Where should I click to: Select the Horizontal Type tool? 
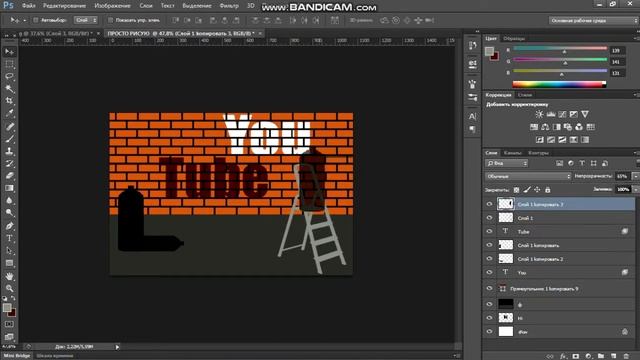(x=9, y=238)
